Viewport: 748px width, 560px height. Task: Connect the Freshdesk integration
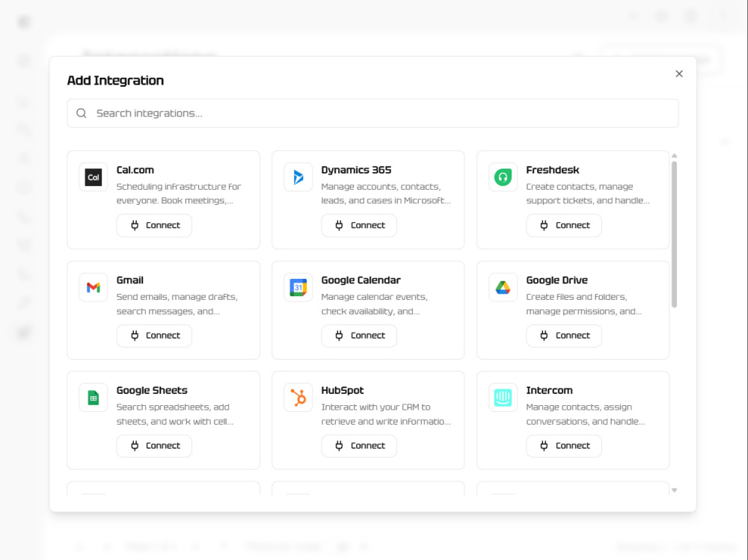click(x=564, y=225)
